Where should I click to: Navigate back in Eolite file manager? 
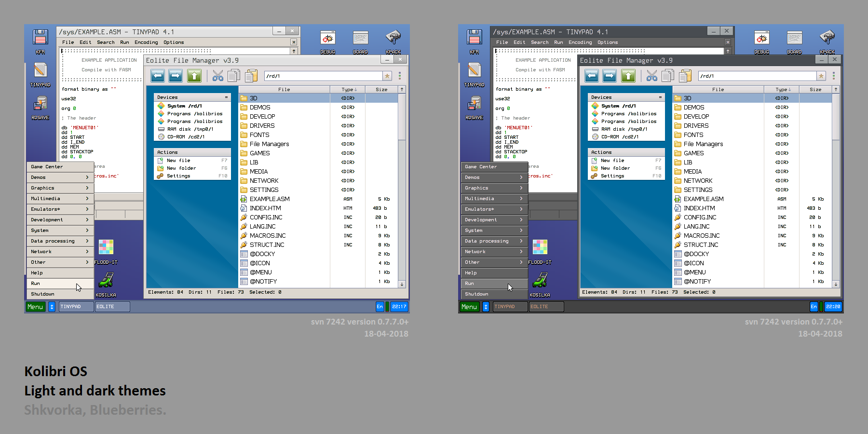pos(158,76)
